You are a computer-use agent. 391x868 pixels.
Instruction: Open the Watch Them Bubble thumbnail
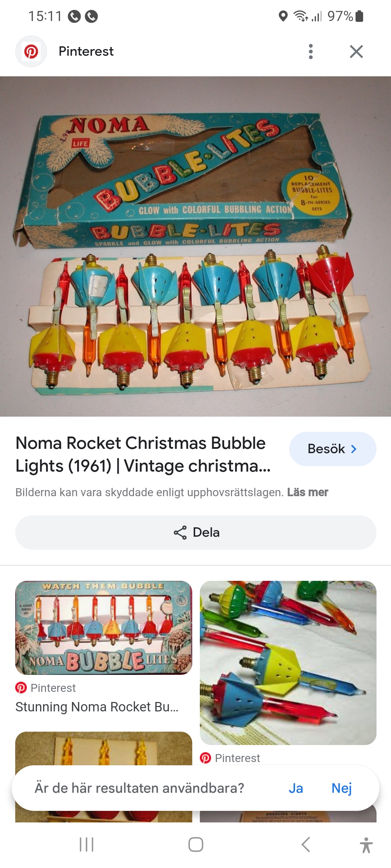tap(104, 627)
